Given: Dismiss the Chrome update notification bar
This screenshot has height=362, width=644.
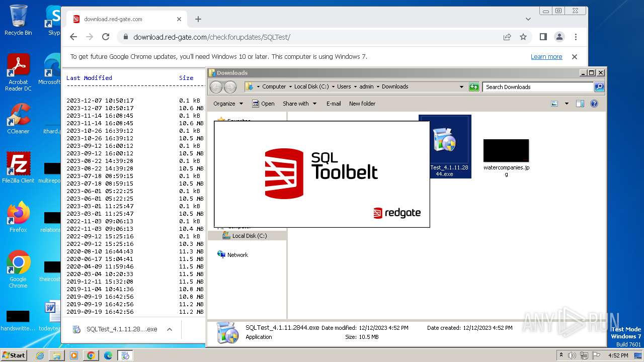Looking at the screenshot, I should pyautogui.click(x=575, y=57).
